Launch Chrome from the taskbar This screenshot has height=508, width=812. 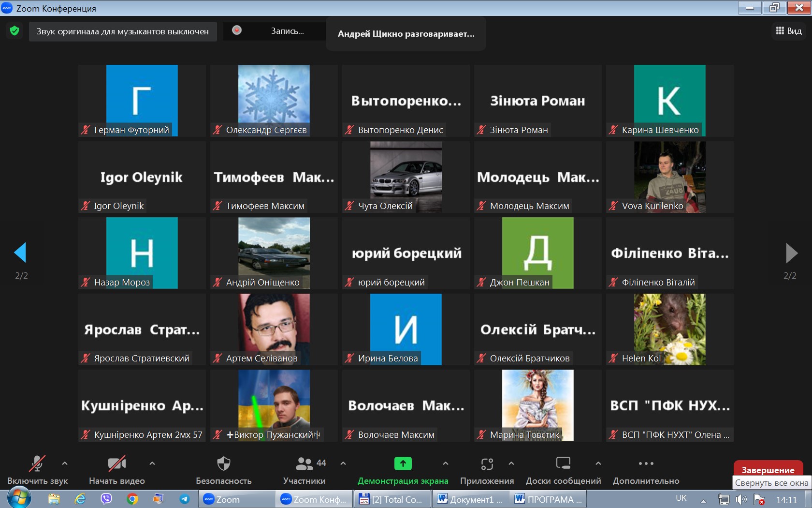click(x=132, y=499)
